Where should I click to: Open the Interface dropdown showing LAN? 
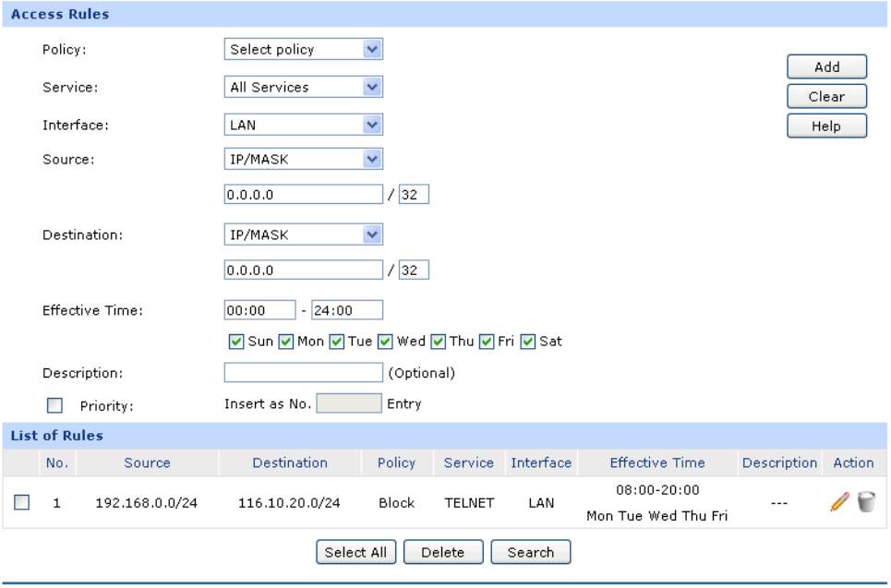pyautogui.click(x=304, y=125)
